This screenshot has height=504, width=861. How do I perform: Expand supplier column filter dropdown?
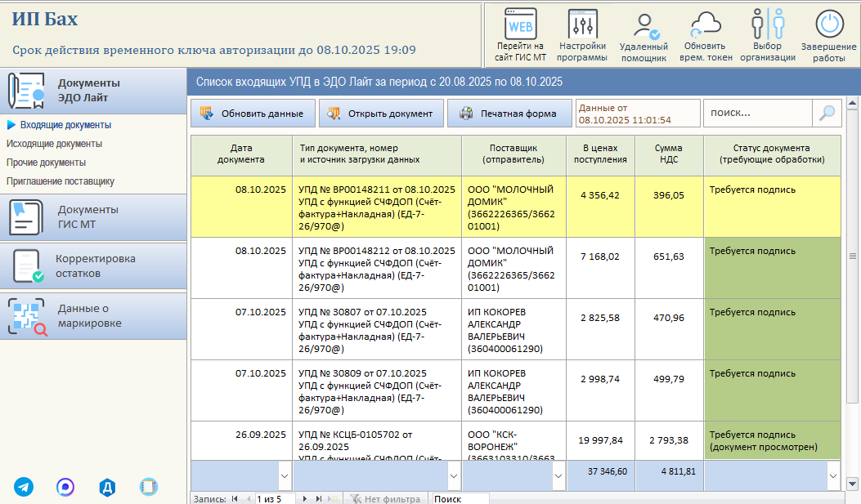(558, 475)
